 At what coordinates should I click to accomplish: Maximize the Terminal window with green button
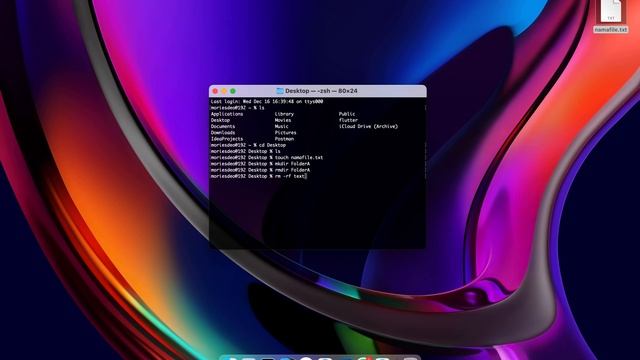point(233,91)
